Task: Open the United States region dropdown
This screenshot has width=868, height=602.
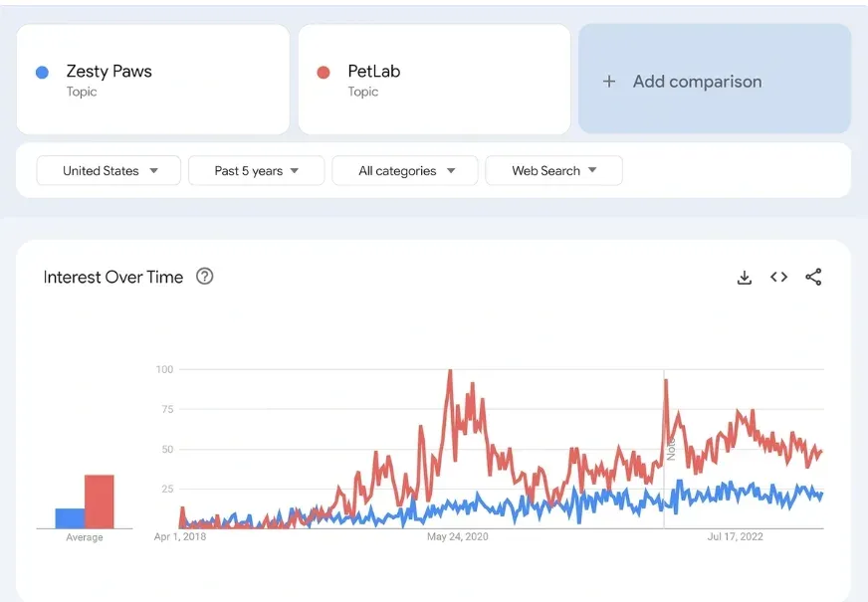Action: pos(108,171)
